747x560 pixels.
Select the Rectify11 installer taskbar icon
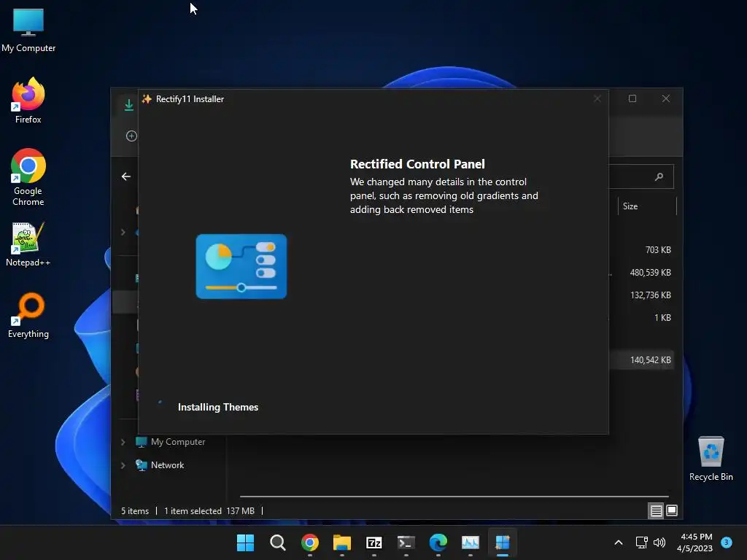[x=503, y=542]
